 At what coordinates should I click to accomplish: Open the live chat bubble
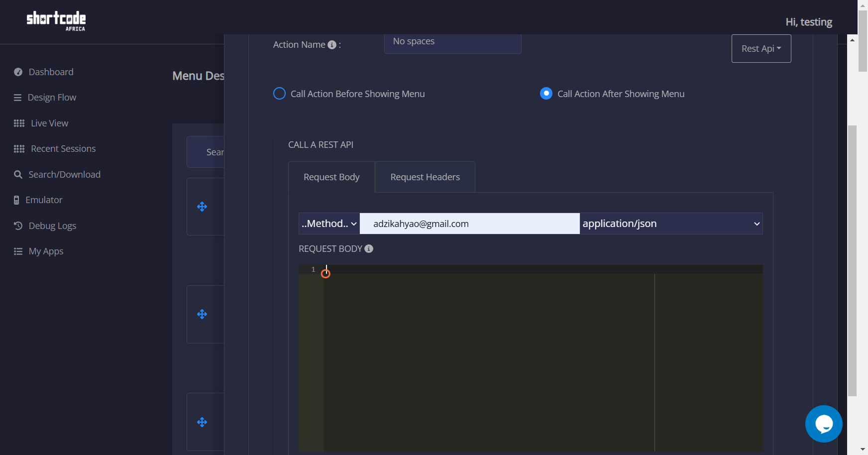click(x=824, y=424)
